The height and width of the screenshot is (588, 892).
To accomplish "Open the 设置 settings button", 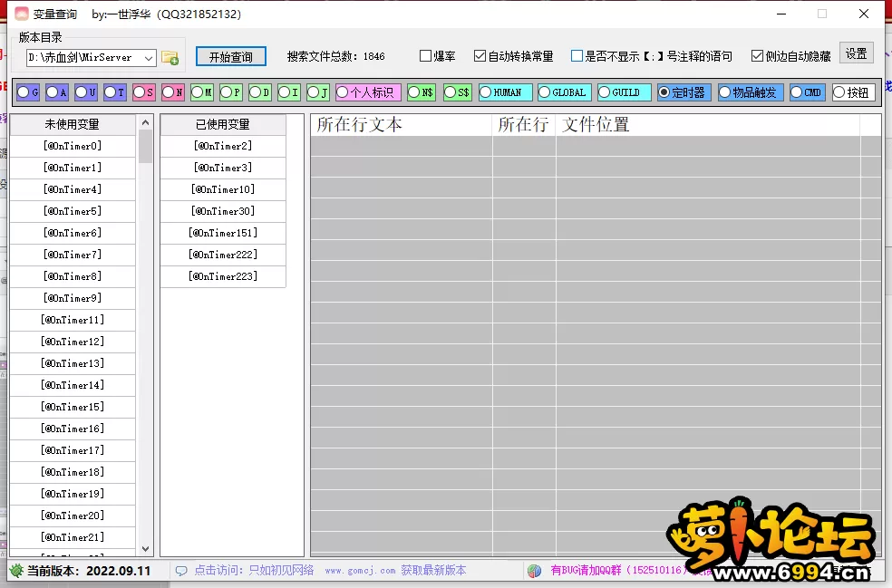I will coord(857,54).
